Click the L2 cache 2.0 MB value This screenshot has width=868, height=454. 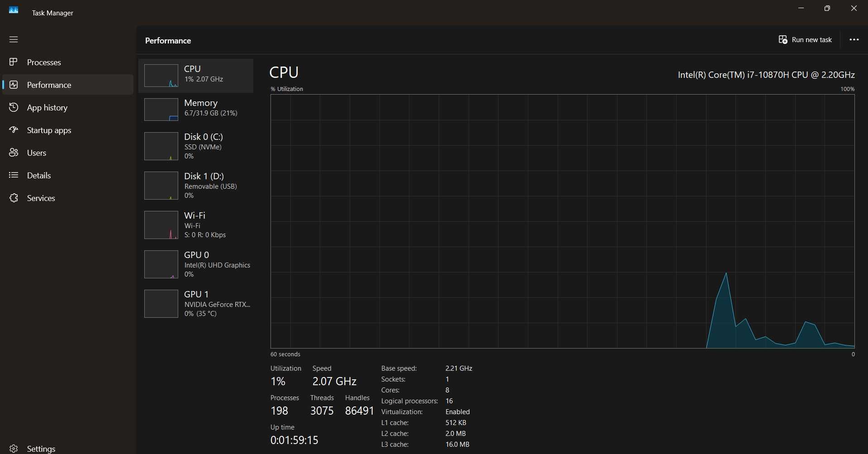coord(455,434)
